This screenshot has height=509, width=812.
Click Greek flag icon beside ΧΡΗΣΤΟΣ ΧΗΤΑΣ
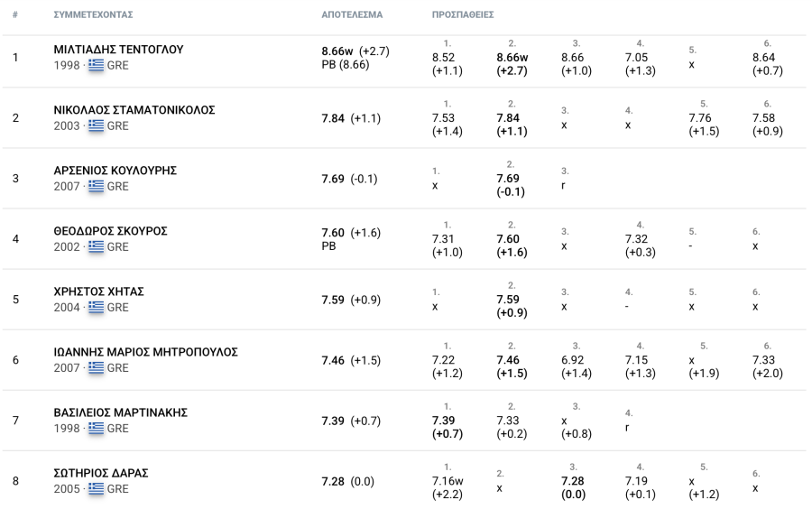coord(96,308)
